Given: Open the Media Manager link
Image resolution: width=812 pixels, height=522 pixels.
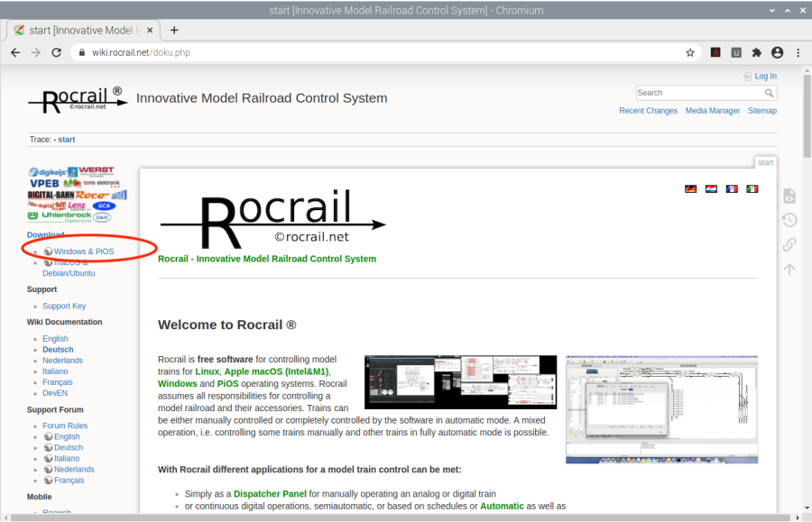Looking at the screenshot, I should coord(713,111).
